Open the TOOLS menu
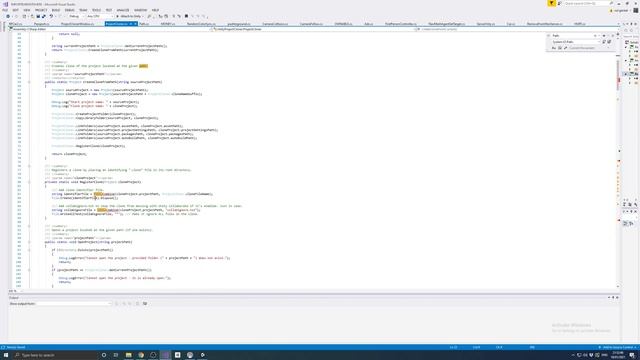The height and width of the screenshot is (360, 640). [x=96, y=10]
